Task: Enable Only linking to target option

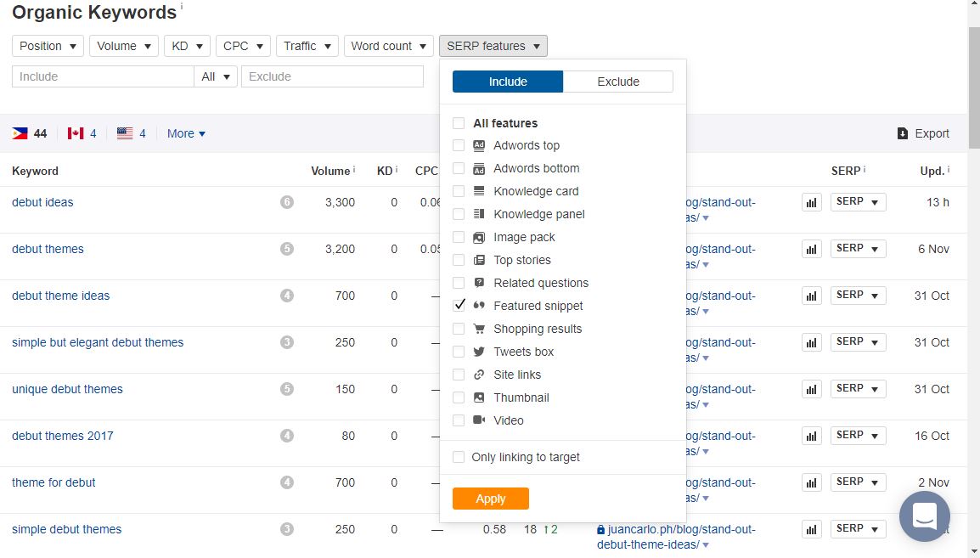Action: [459, 457]
